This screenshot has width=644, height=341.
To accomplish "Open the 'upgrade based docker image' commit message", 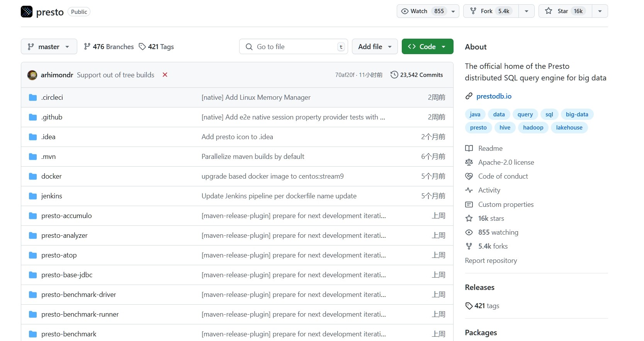I will tap(272, 176).
